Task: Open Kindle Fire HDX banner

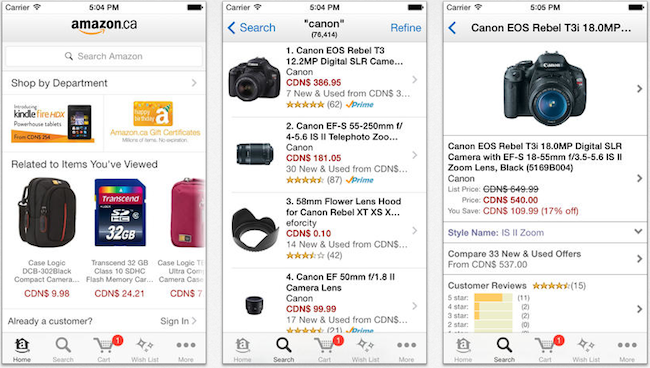Action: 53,123
